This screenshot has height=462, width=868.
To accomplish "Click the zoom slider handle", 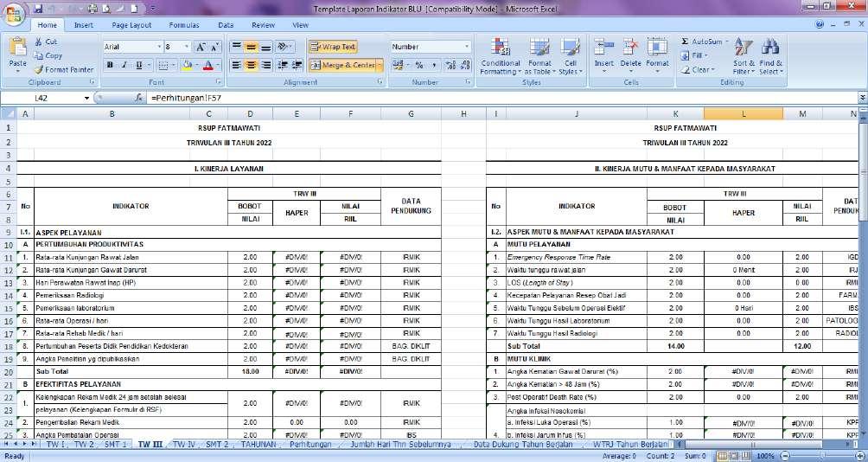I will pos(824,457).
